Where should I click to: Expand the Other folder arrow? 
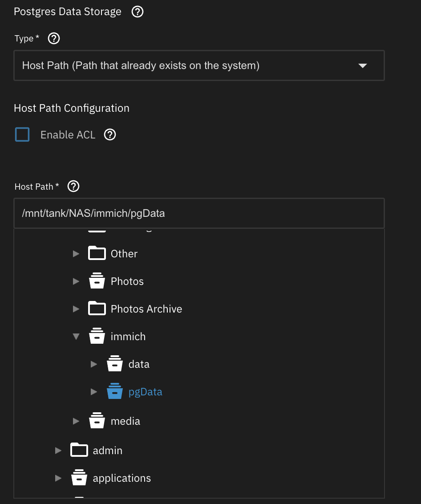click(76, 254)
